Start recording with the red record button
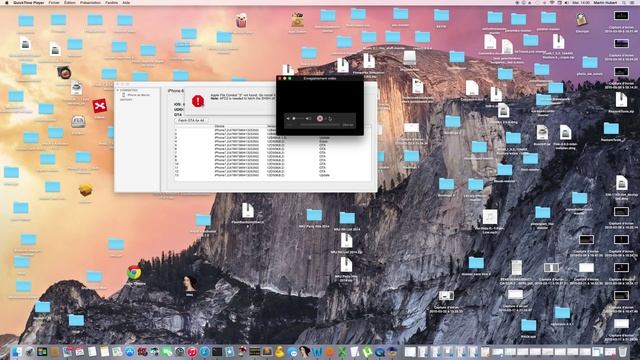 (x=320, y=118)
